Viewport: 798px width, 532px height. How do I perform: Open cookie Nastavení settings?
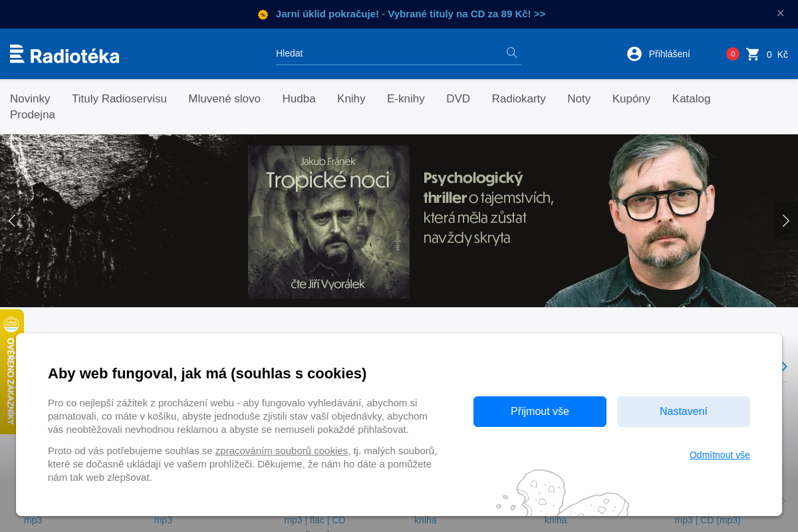click(684, 412)
